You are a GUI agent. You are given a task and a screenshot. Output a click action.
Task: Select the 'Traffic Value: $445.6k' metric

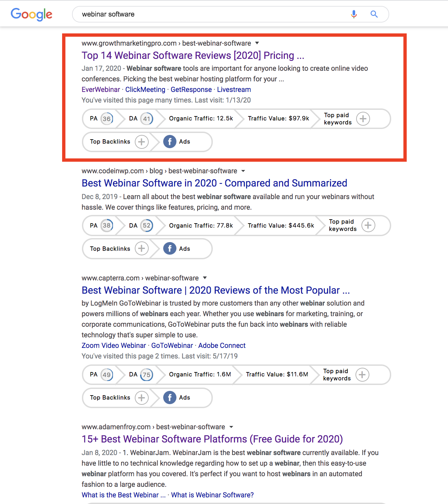[x=281, y=226]
